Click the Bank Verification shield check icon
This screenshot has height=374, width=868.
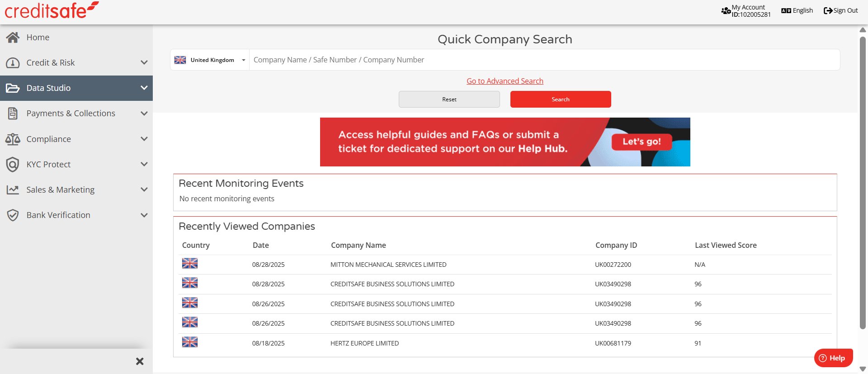coord(13,215)
